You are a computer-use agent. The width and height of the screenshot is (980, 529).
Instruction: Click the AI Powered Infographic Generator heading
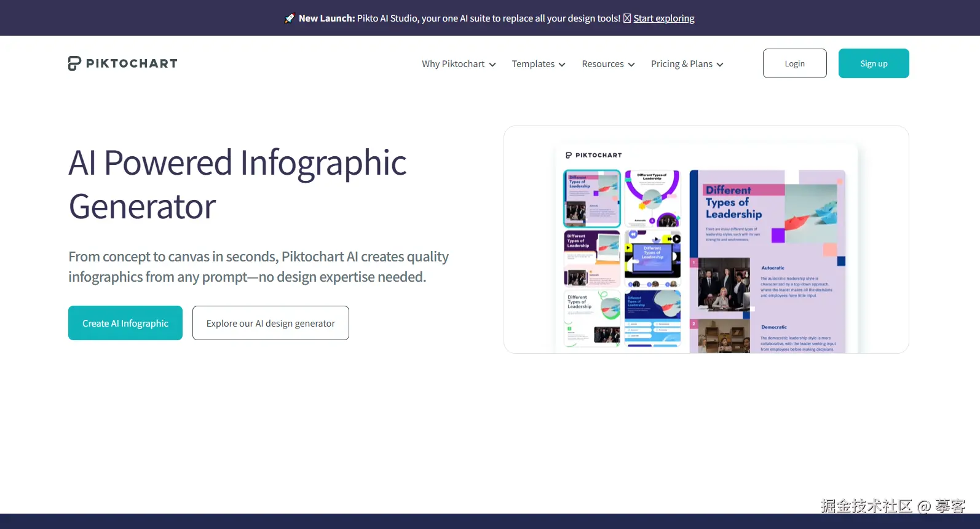coord(237,184)
